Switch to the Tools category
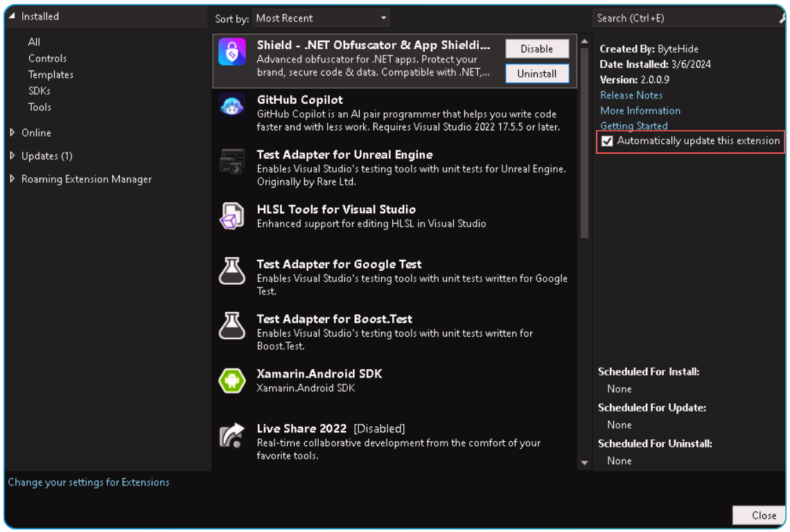 coord(39,107)
